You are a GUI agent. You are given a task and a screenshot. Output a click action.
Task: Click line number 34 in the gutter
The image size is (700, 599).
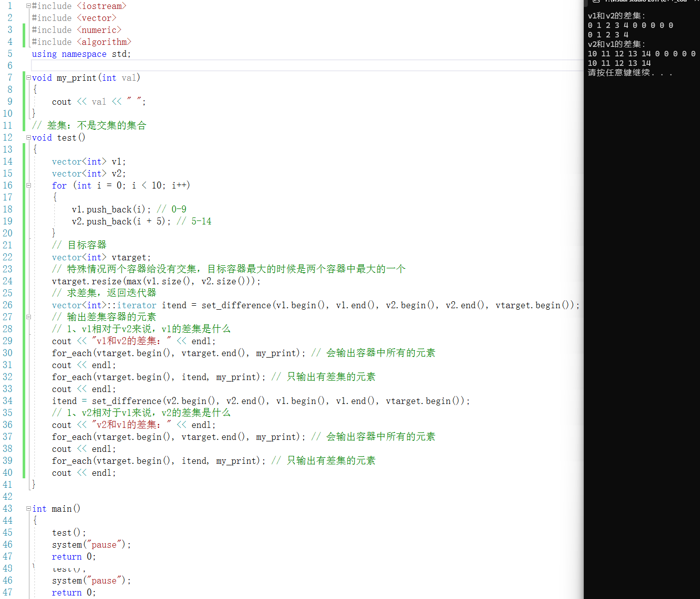click(x=7, y=401)
